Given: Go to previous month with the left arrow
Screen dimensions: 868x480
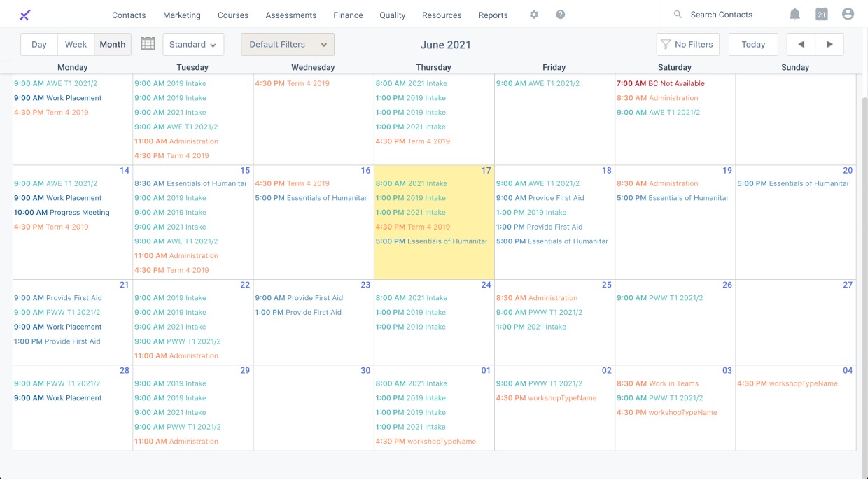Looking at the screenshot, I should (801, 44).
